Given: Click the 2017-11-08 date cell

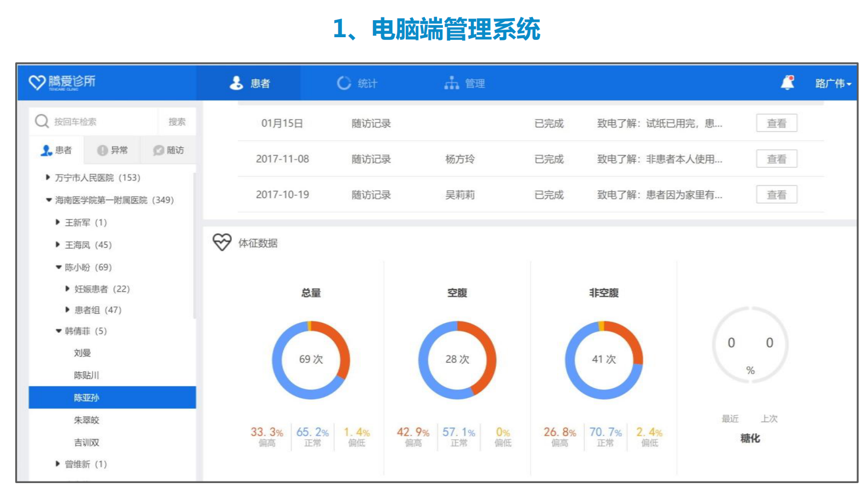Looking at the screenshot, I should point(282,159).
